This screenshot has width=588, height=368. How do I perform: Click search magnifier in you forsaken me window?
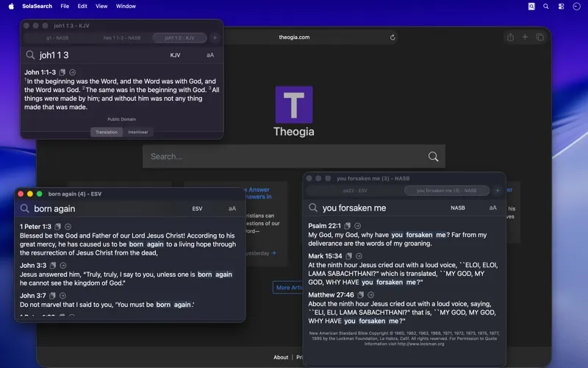[313, 208]
